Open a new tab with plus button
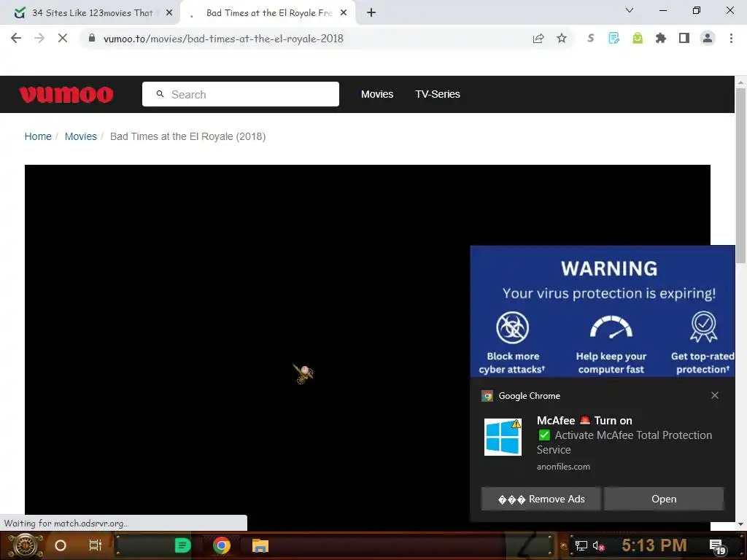 [371, 13]
